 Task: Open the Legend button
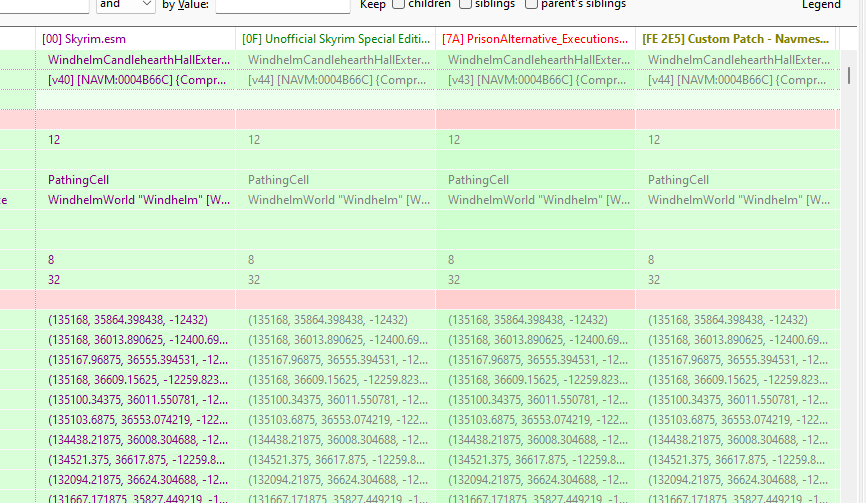821,5
